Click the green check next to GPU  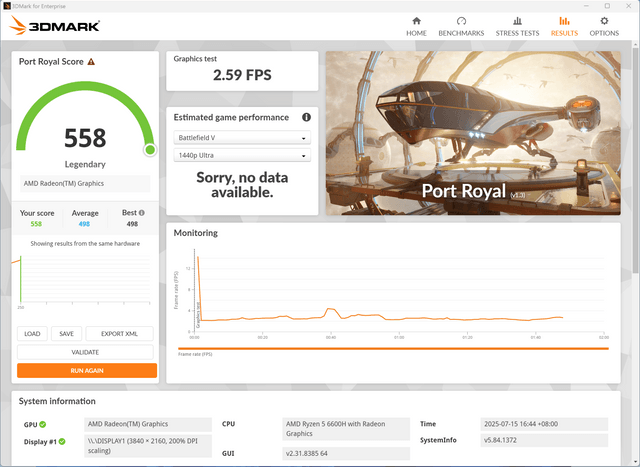pyautogui.click(x=43, y=425)
